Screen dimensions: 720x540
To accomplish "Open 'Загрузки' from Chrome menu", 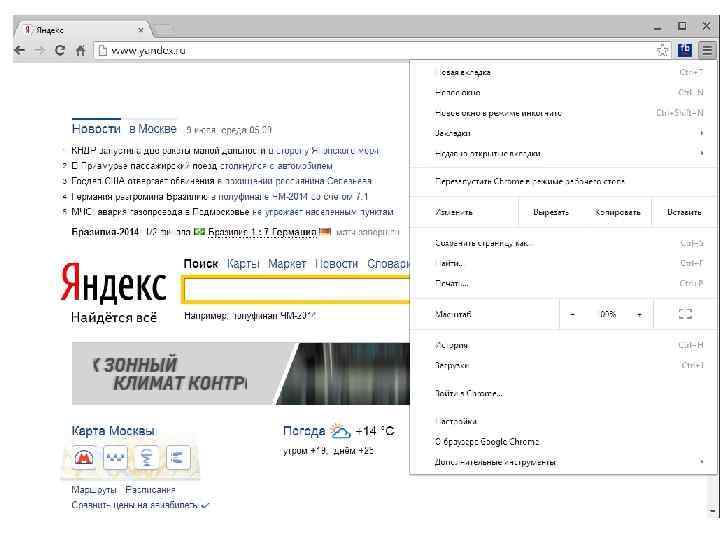I will point(564,365).
